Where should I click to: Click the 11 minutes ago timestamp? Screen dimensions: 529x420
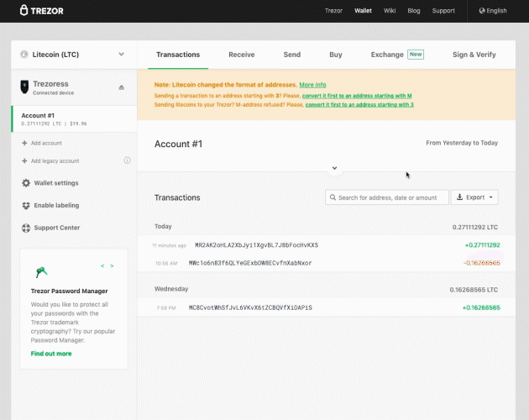[x=169, y=245]
